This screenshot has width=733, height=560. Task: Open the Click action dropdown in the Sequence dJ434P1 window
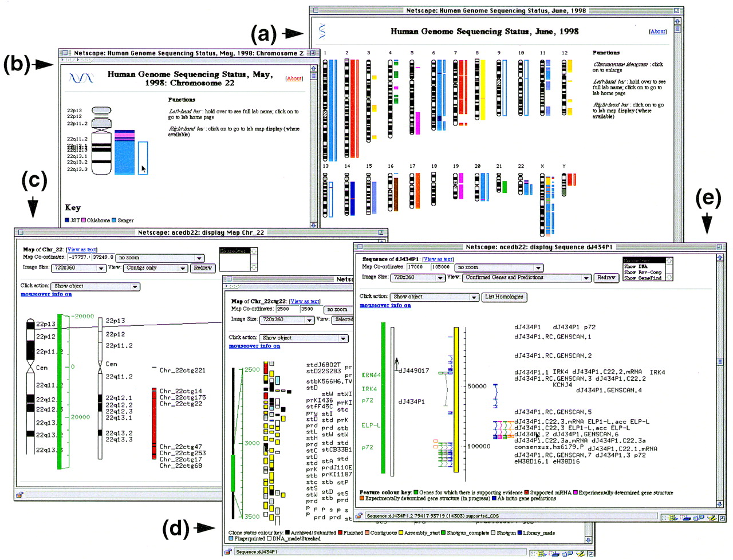tap(434, 297)
